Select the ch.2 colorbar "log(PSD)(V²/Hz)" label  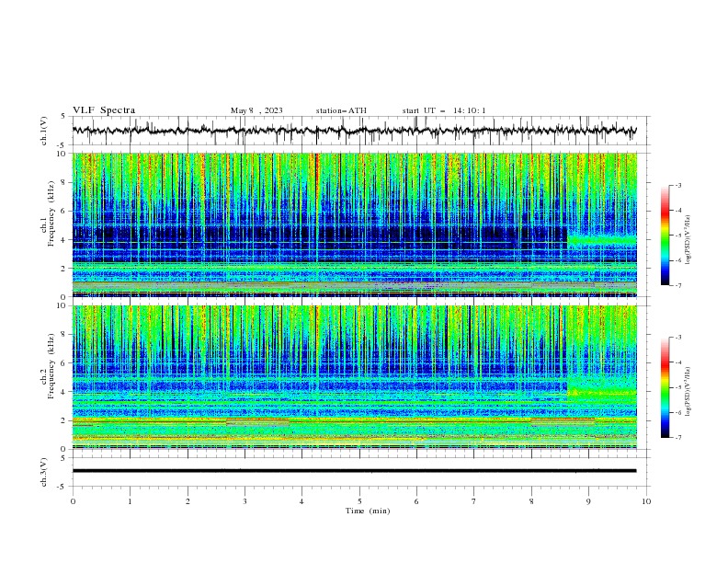[688, 391]
